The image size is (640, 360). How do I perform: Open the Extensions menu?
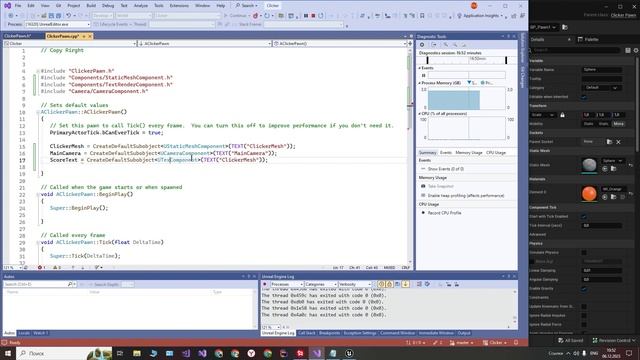(179, 6)
